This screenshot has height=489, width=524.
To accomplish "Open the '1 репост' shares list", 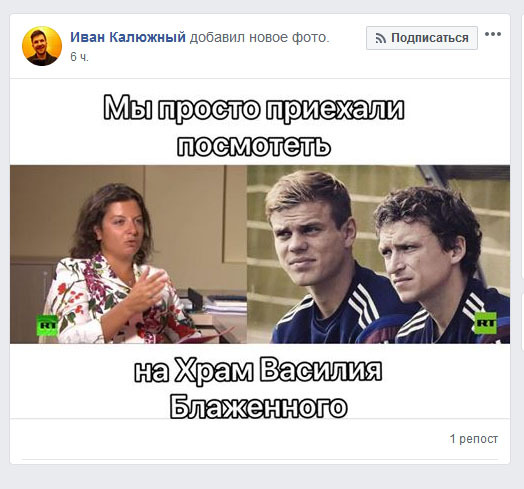I will 474,439.
